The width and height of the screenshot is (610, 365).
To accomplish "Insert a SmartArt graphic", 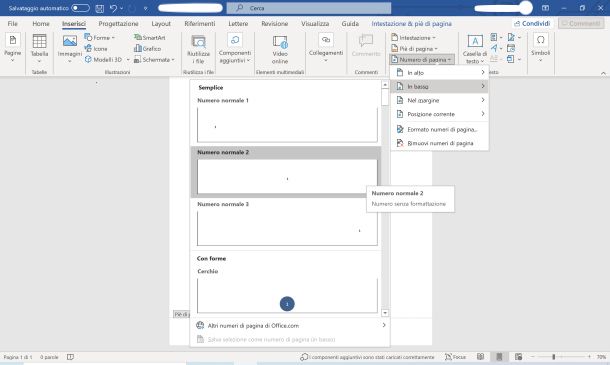I will tap(150, 37).
